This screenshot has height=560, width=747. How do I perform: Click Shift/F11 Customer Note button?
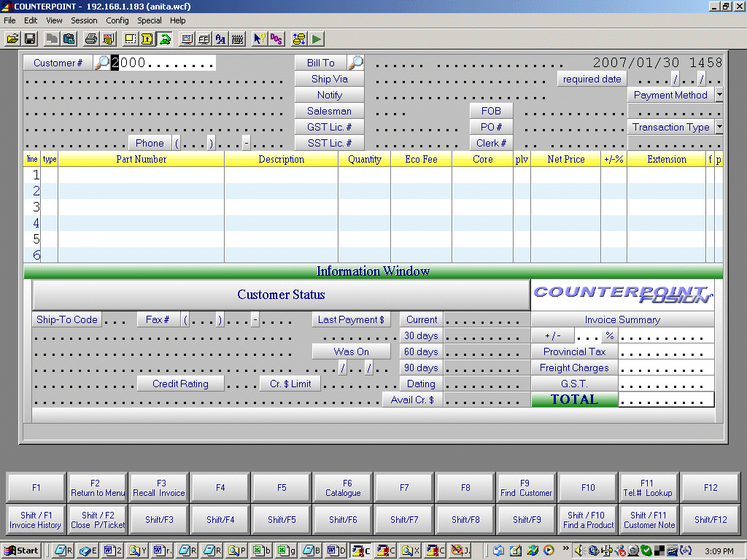[x=649, y=519]
